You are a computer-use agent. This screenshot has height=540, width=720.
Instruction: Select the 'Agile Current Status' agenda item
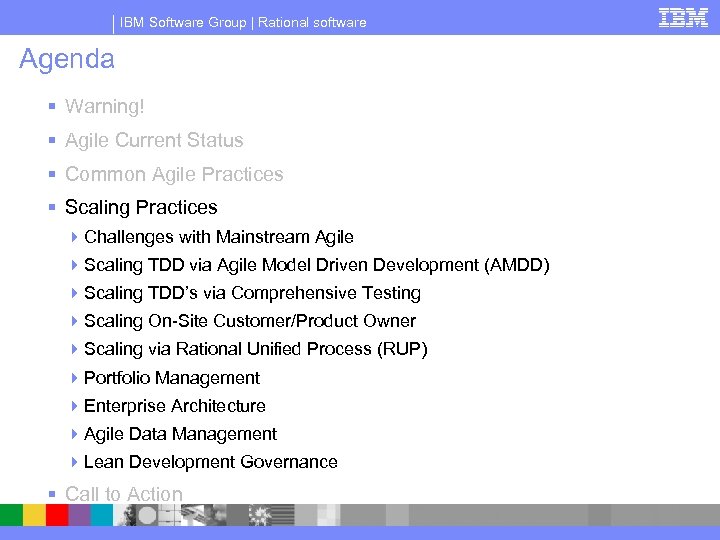(x=154, y=140)
